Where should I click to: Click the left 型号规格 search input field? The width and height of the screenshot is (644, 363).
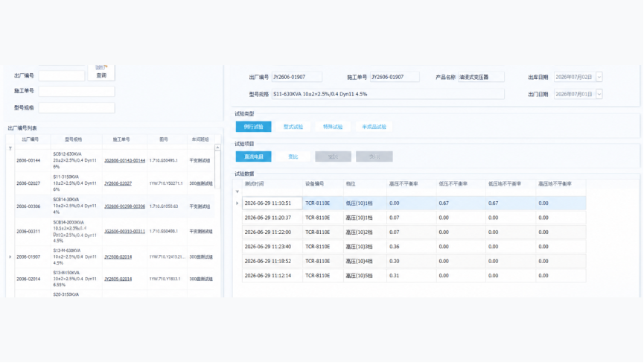coord(77,108)
